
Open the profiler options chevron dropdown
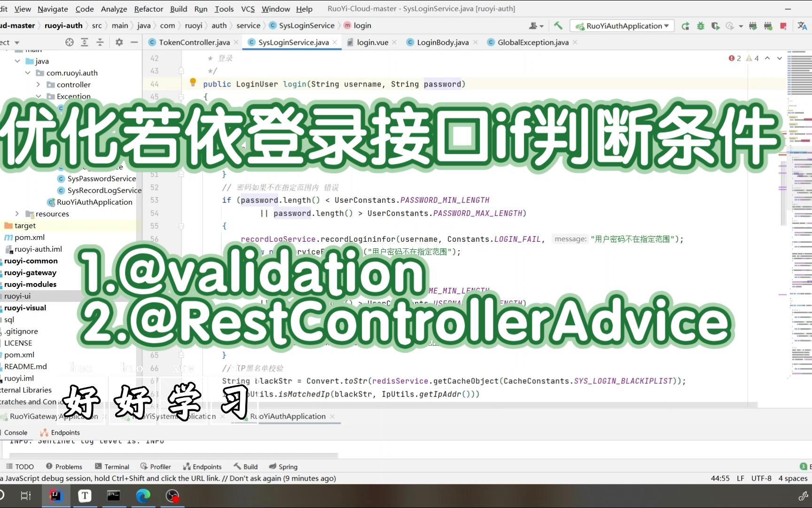[x=740, y=26]
